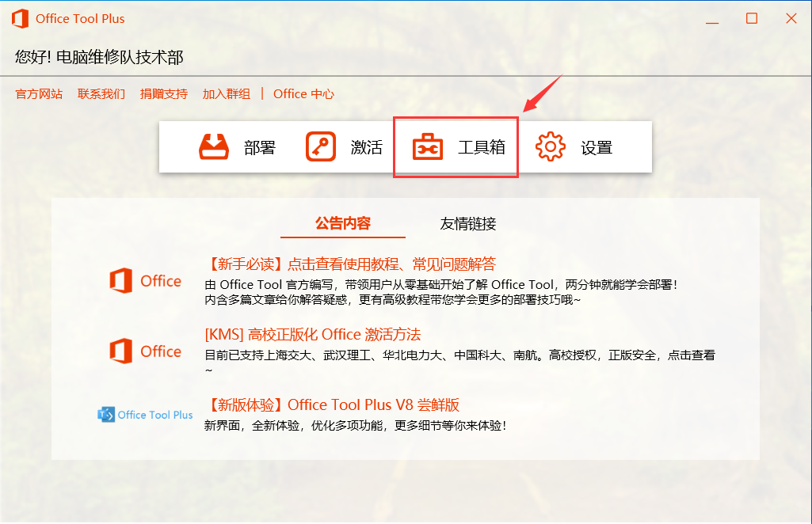
Task: Open the 捐赠支持 link
Action: 164,94
